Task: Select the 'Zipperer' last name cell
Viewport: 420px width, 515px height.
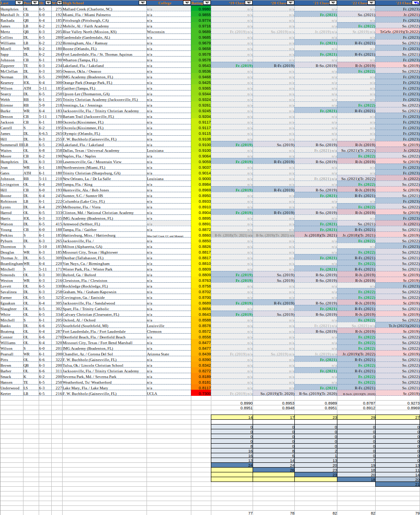Action: tap(11, 66)
